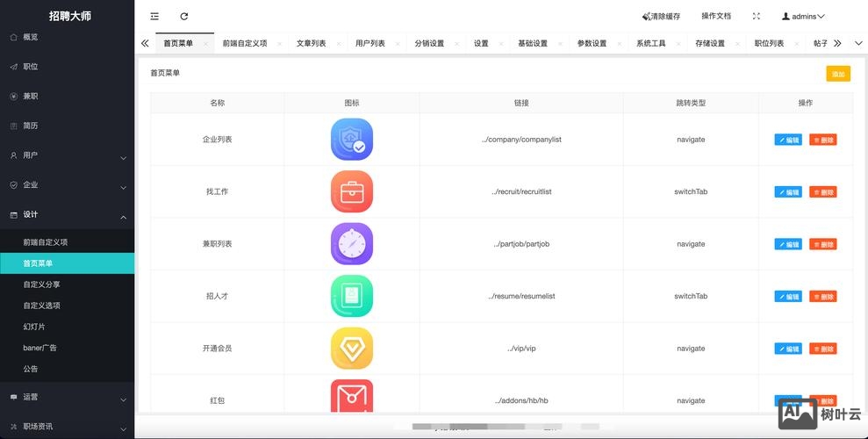
Task: Open the admins user dropdown
Action: tap(803, 16)
